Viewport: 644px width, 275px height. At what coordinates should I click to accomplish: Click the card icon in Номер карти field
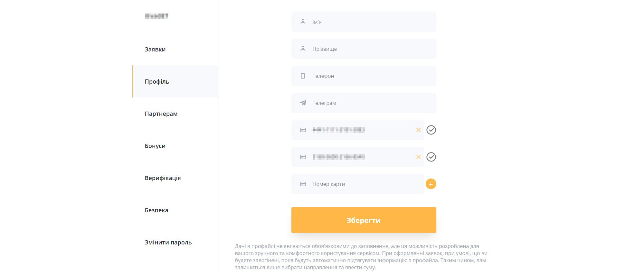click(x=303, y=184)
